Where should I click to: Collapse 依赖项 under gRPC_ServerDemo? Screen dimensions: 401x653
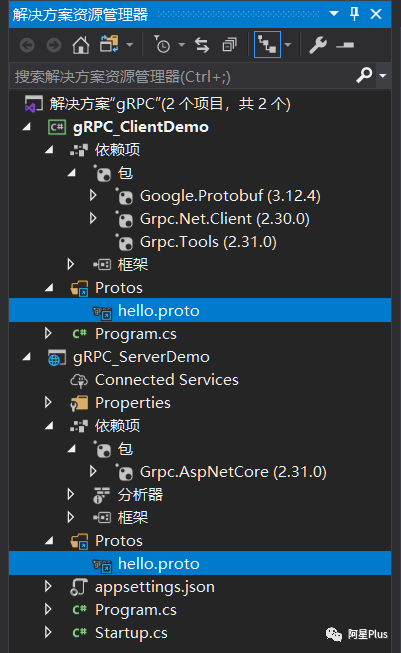49,425
